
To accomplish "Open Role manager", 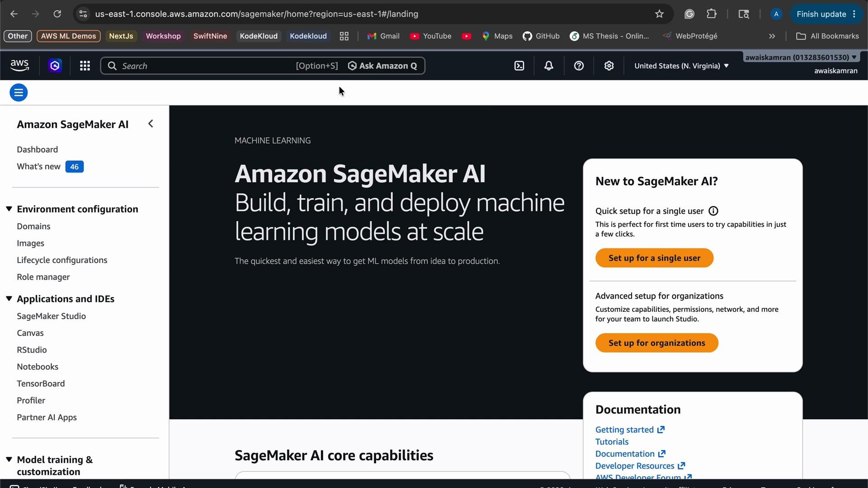I will click(x=43, y=277).
